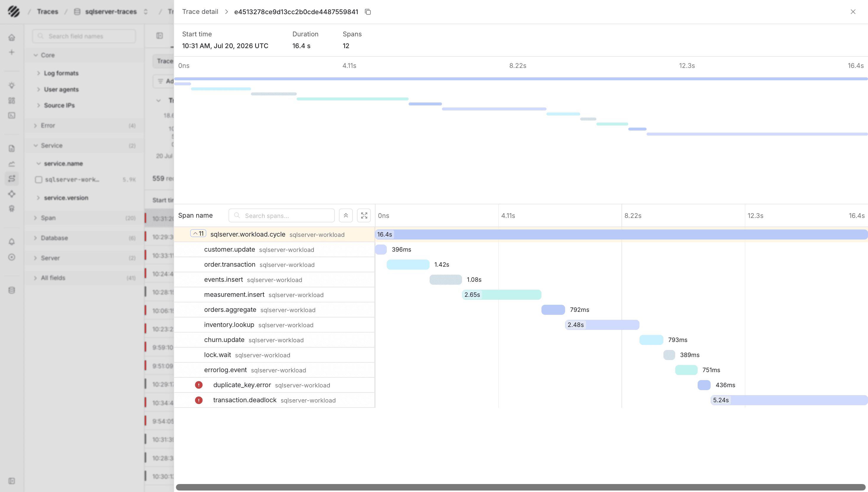Click Trace detail breadcrumb label
868x492 pixels.
[200, 12]
